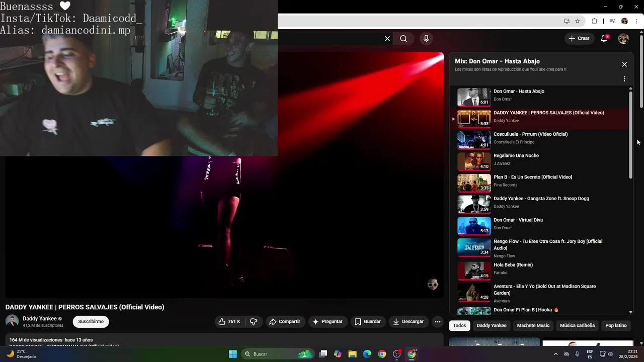Click the Daddy Yankee channel avatar
The height and width of the screenshot is (362, 644).
tap(12, 321)
